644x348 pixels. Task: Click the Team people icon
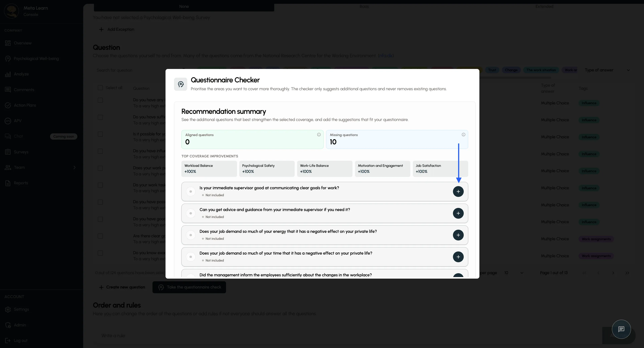[8, 167]
